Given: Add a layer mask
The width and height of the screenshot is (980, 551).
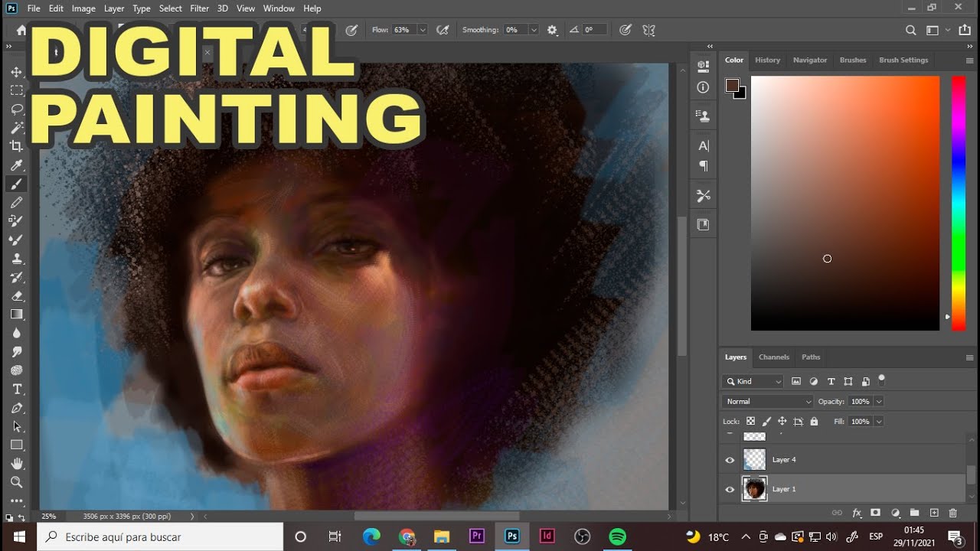Looking at the screenshot, I should click(876, 513).
